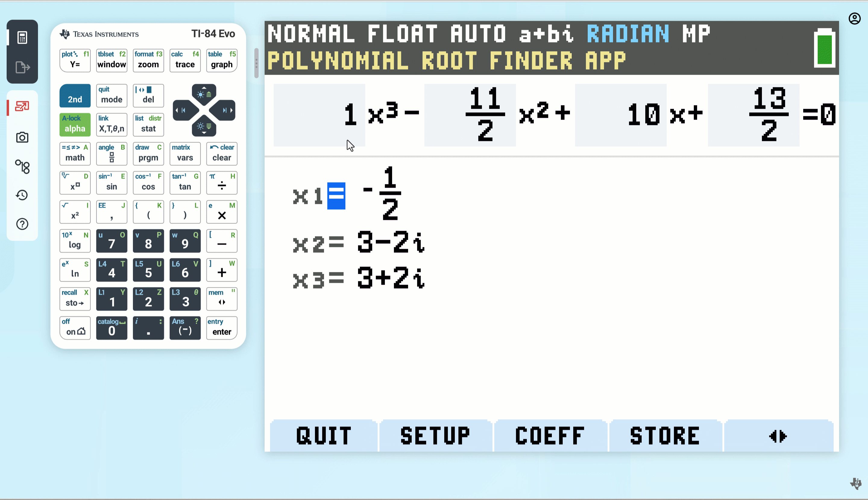The image size is (868, 500).
Task: Click the graph key
Action: tap(222, 61)
